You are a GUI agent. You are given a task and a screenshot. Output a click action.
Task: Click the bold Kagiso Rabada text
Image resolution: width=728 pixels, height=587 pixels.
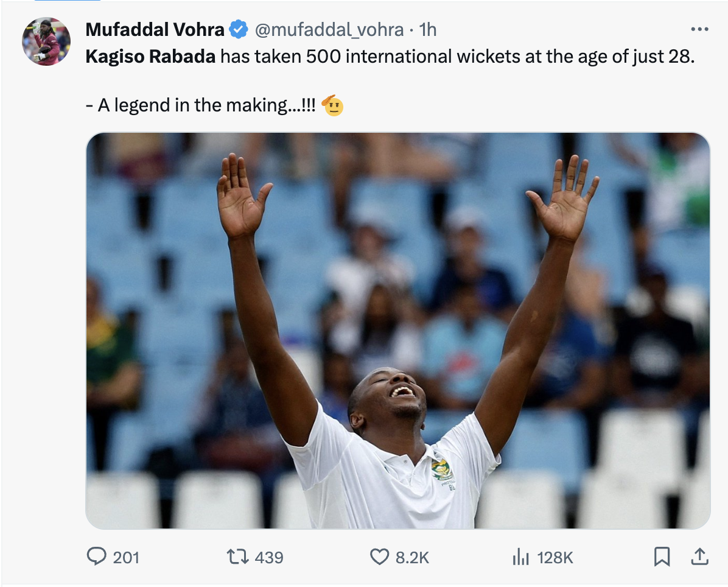pos(150,57)
